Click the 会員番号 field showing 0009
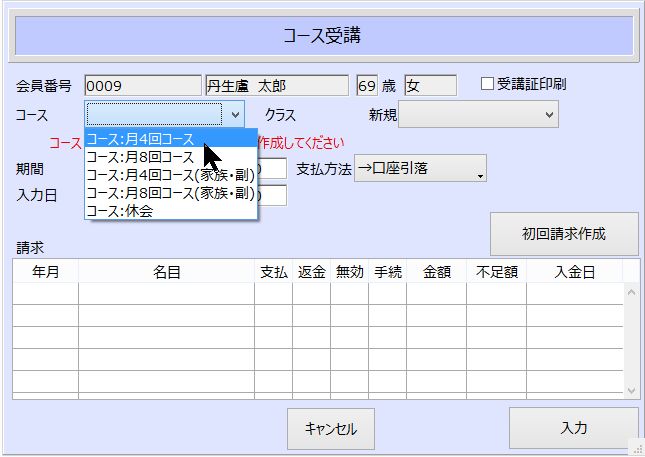 pos(142,86)
